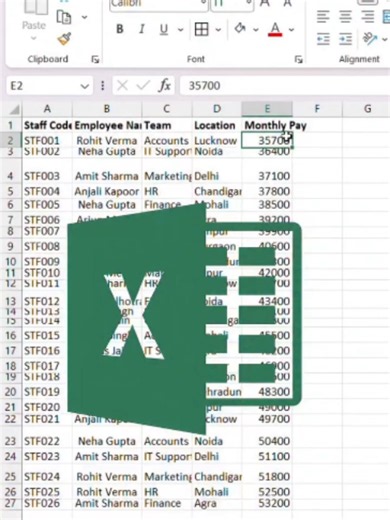Viewport: 390px width, 520px height.
Task: Select Mohali cell in row 26
Action: click(217, 492)
